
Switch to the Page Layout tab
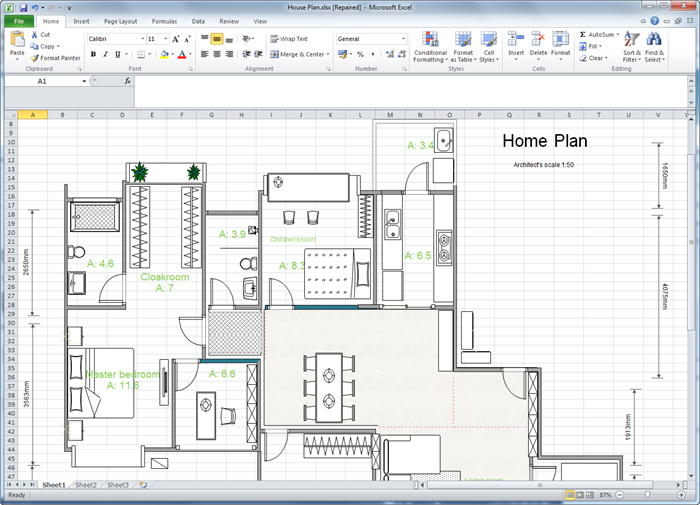(x=122, y=20)
